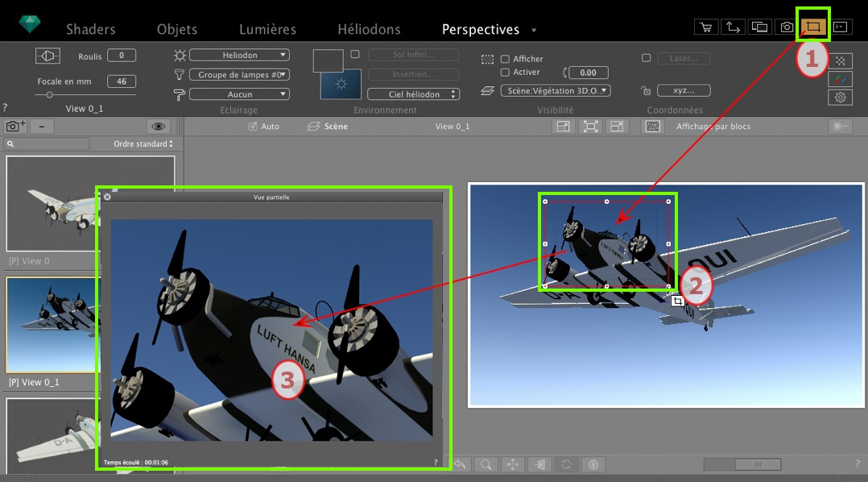Click the Affichage par blocs display icon
The image size is (868, 482).
point(653,127)
